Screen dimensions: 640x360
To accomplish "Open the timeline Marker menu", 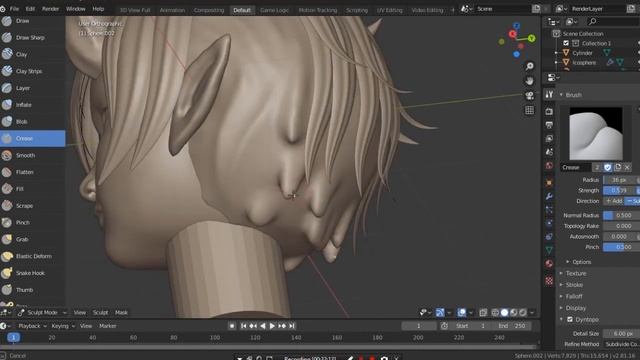I will click(x=108, y=326).
